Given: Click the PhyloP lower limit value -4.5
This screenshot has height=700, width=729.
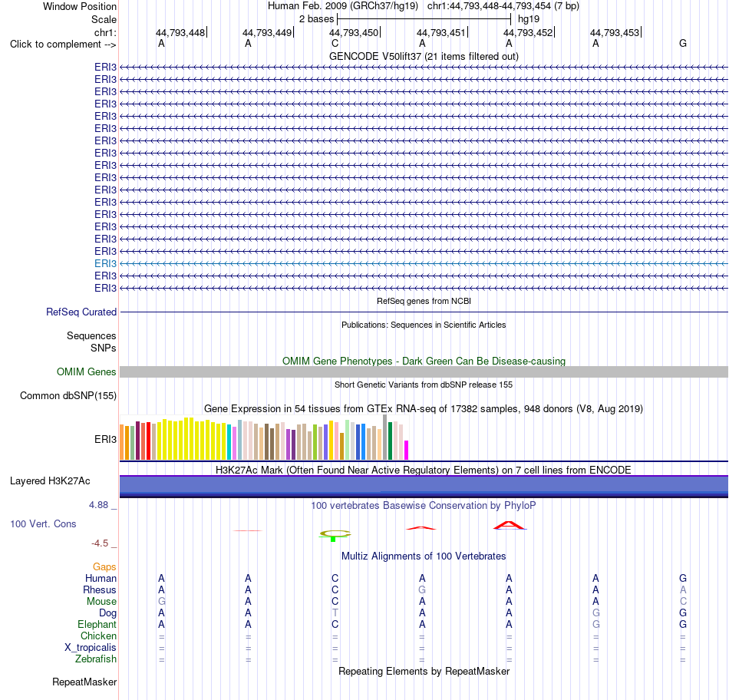Looking at the screenshot, I should (x=100, y=543).
